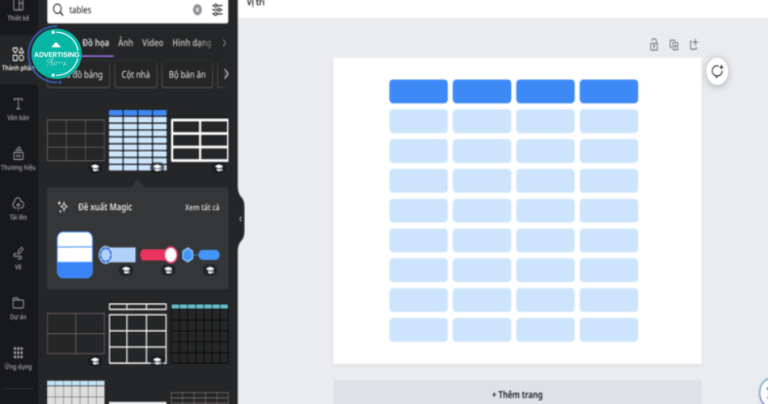768x404 pixels.
Task: Collapse the side panel with the arrow handle
Action: point(240,219)
